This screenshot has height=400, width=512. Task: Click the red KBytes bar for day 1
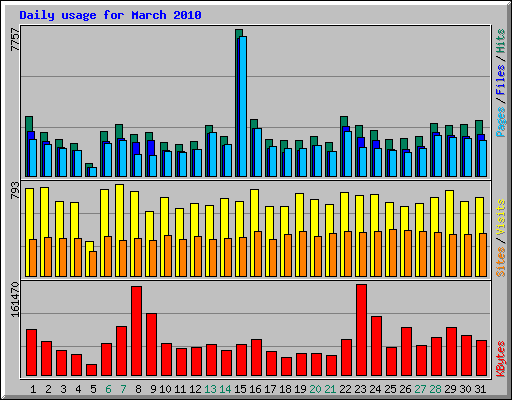[x=31, y=353]
